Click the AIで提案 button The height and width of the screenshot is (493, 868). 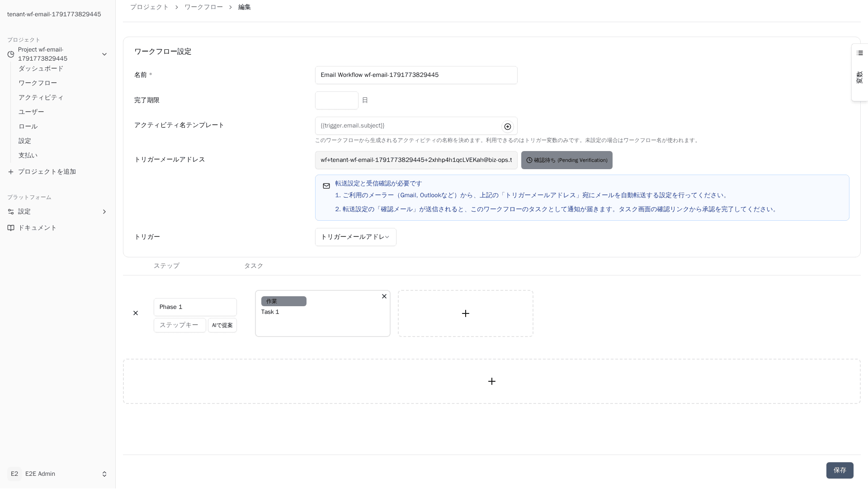[x=222, y=325]
